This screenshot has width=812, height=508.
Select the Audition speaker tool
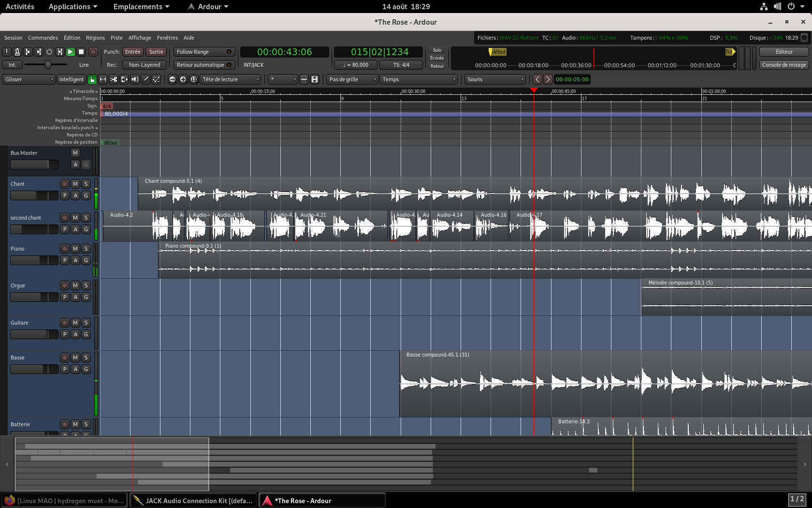point(135,79)
